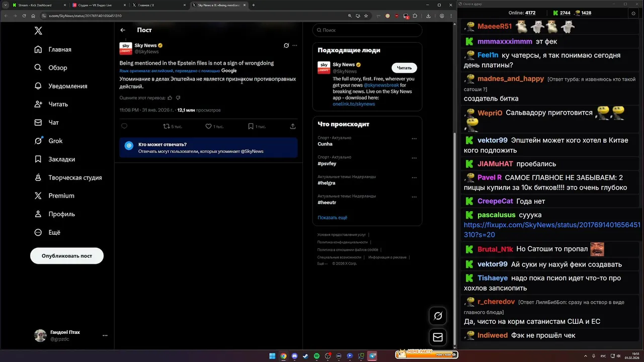Open the floating Grok button
Image resolution: width=644 pixels, height=362 pixels.
click(x=438, y=316)
